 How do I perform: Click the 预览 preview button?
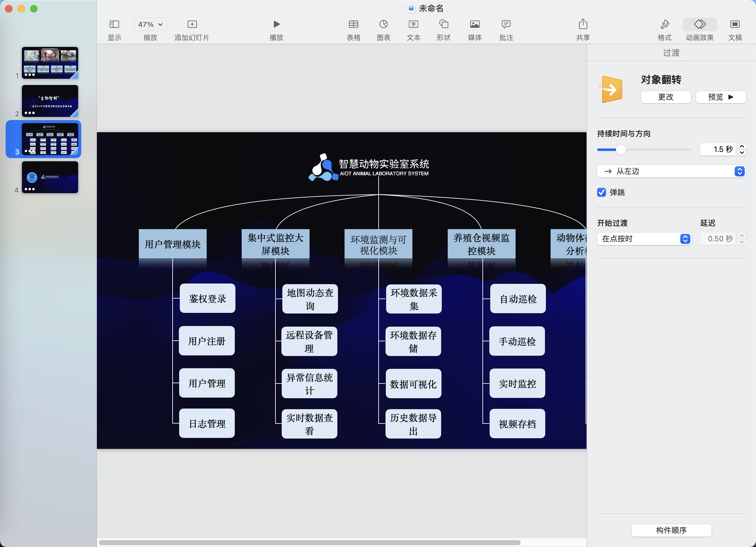[x=720, y=97]
